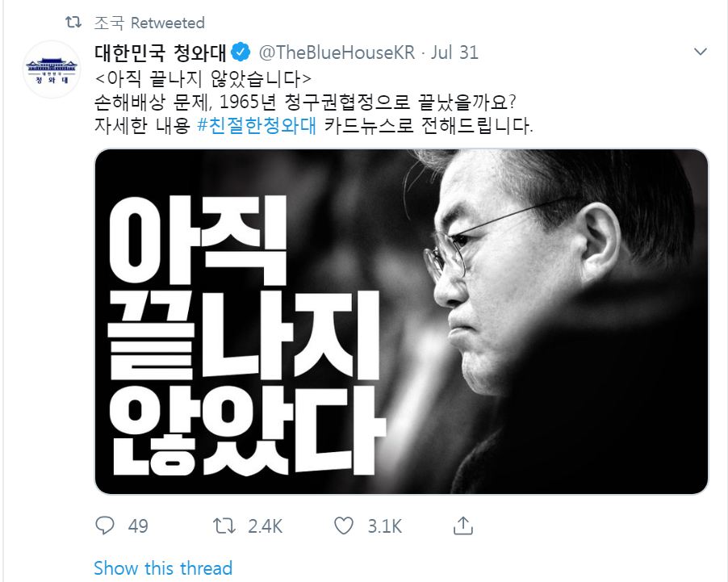Open the share upload icon
Image resolution: width=728 pixels, height=582 pixels.
coord(463,525)
